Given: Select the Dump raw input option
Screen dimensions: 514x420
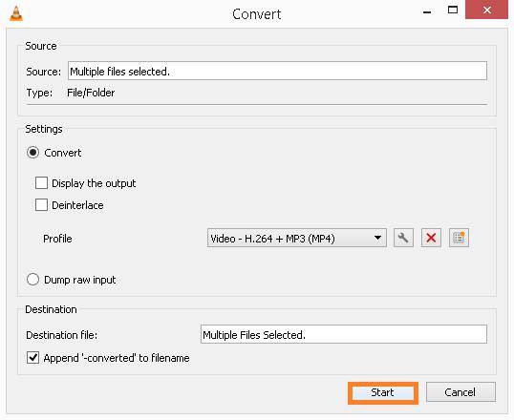Looking at the screenshot, I should (x=32, y=280).
